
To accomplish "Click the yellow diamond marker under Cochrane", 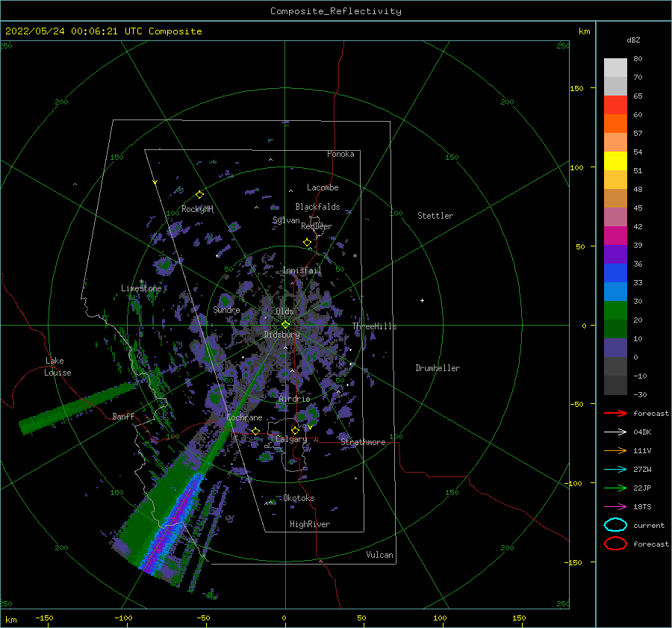I will click(256, 432).
